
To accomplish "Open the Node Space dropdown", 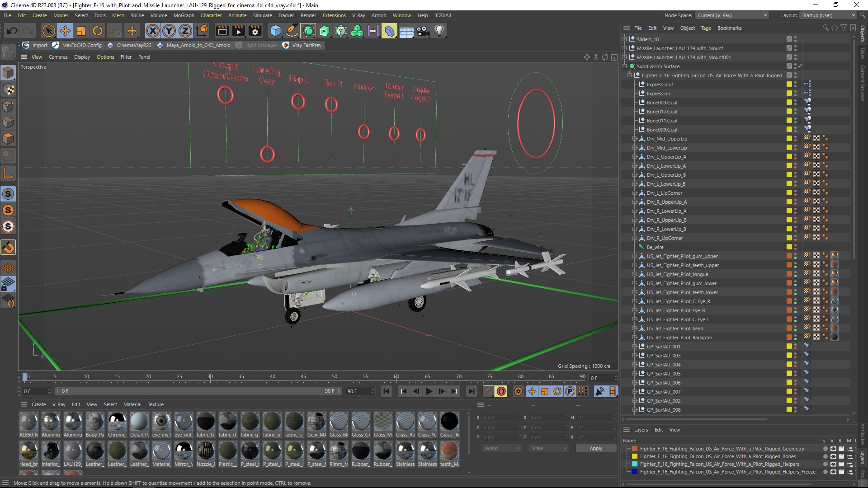I will pos(732,15).
